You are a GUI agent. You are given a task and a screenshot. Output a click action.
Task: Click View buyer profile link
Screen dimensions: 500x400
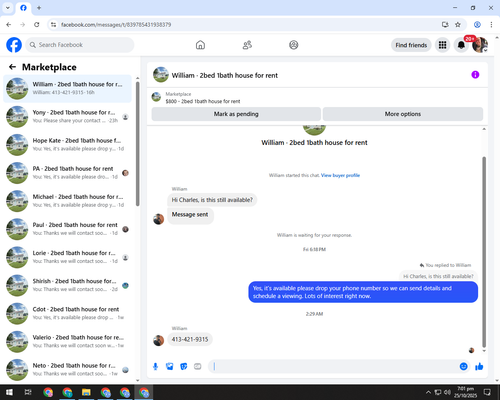click(x=340, y=175)
